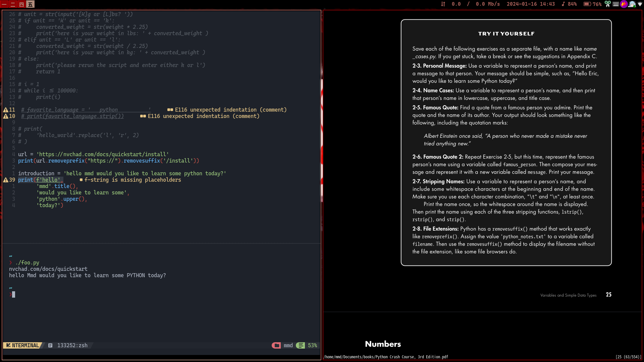The image size is (644, 362).
Task: Switch to workspace 四 (four)
Action: tap(22, 4)
